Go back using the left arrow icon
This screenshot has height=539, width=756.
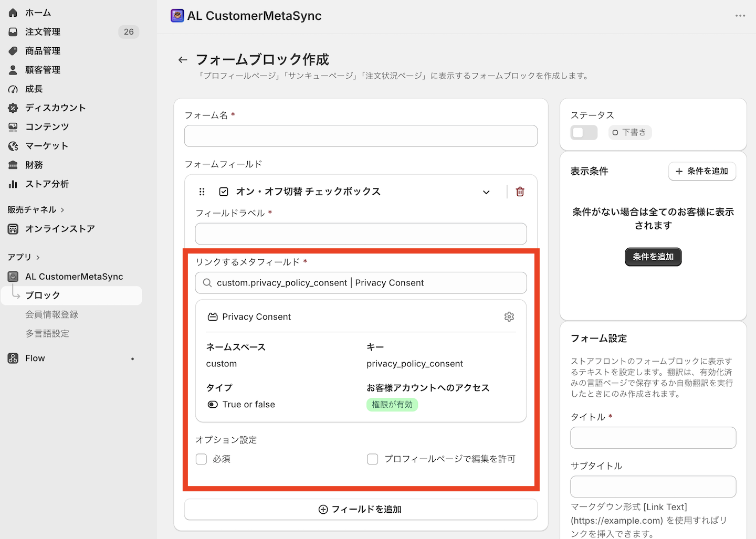pyautogui.click(x=183, y=60)
